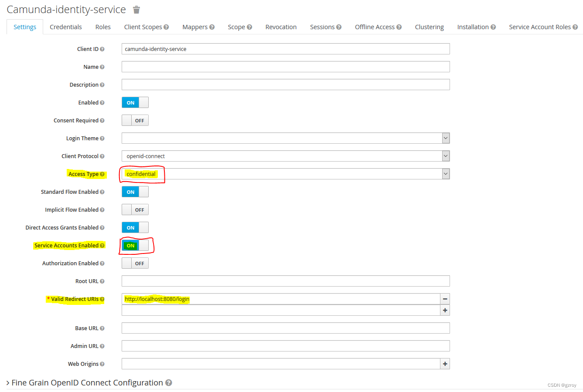The image size is (583, 392).
Task: Open the Mappers tab
Action: [x=198, y=27]
